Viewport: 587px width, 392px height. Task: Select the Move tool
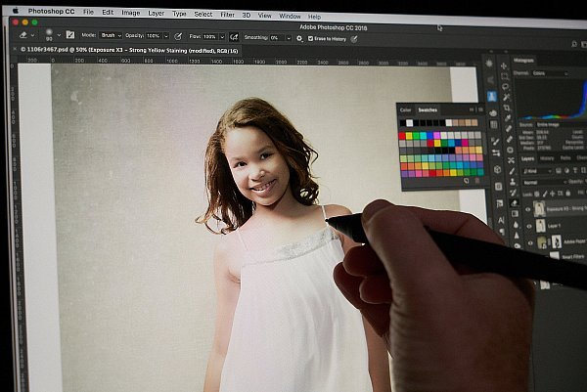coord(504,66)
